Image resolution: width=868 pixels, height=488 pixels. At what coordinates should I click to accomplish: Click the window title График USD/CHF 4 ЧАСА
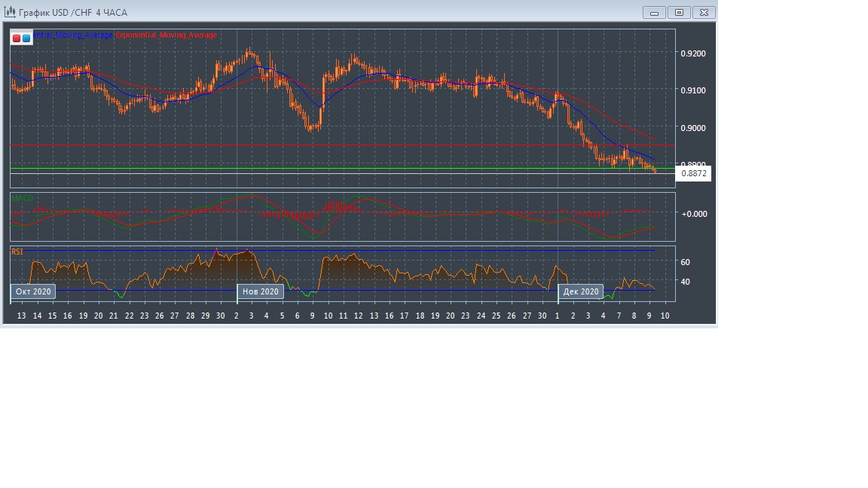[73, 12]
